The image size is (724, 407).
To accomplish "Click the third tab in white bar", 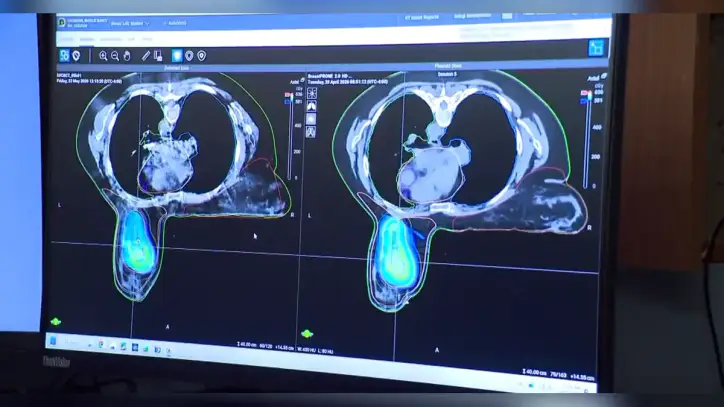I will pyautogui.click(x=111, y=40).
